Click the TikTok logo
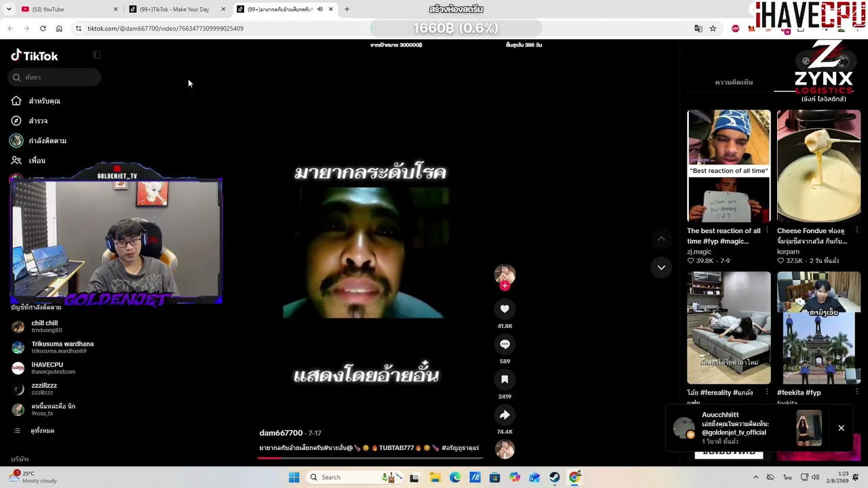 (35, 56)
